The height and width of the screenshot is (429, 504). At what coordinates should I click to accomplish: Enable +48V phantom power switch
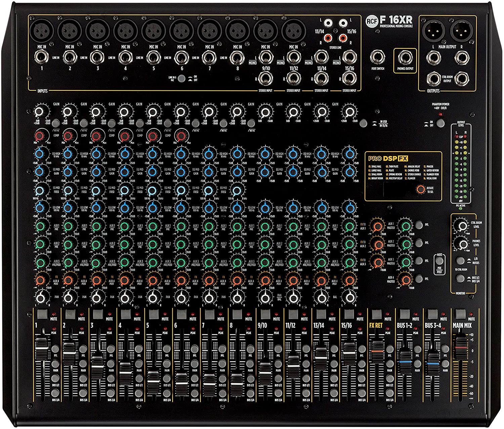point(441,123)
